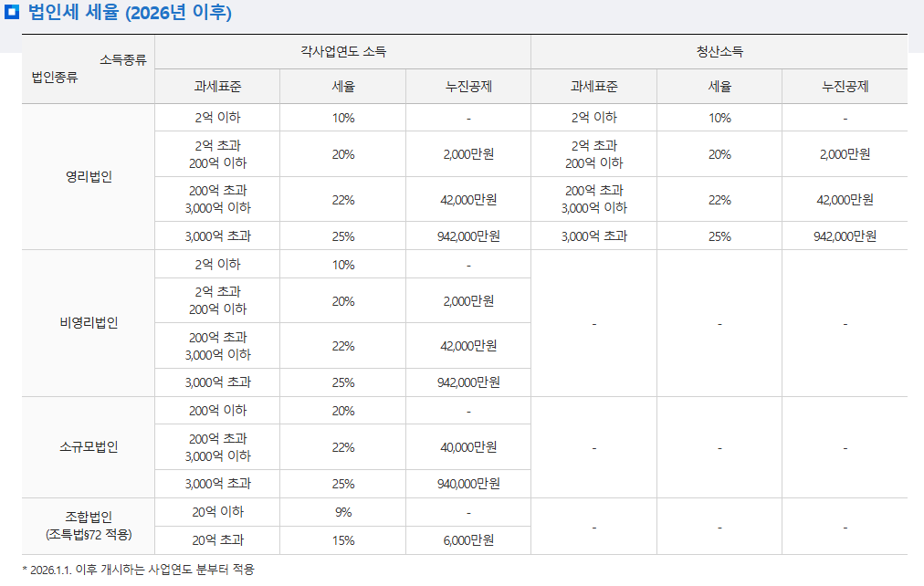Select the 각사업연도 소득 header cell
The image size is (924, 586).
pos(343,52)
